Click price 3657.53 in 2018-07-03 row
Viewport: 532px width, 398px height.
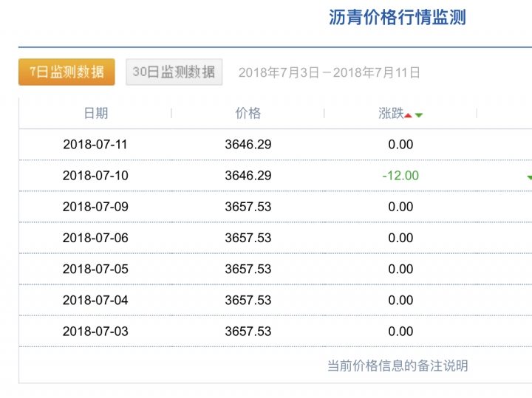click(x=248, y=332)
